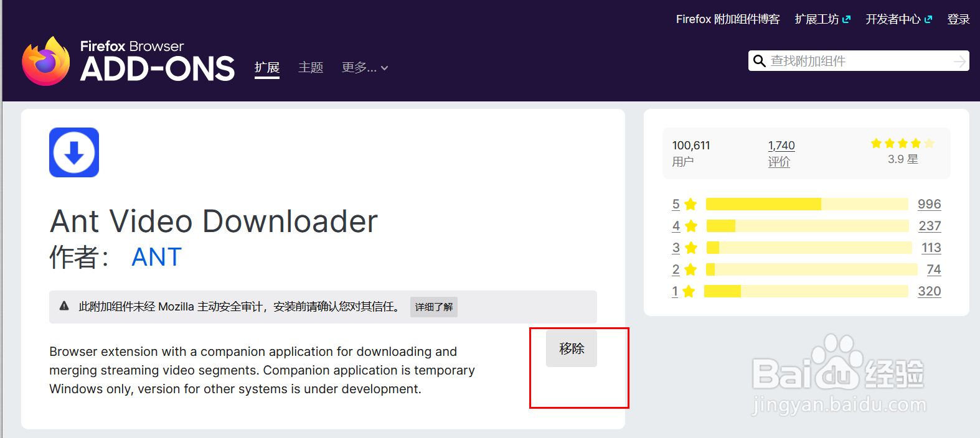Open 扩展工坊 external link

coord(822,19)
